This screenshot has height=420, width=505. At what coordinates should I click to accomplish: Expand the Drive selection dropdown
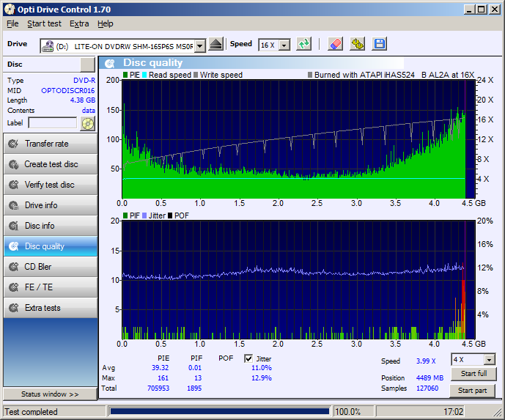pyautogui.click(x=199, y=46)
